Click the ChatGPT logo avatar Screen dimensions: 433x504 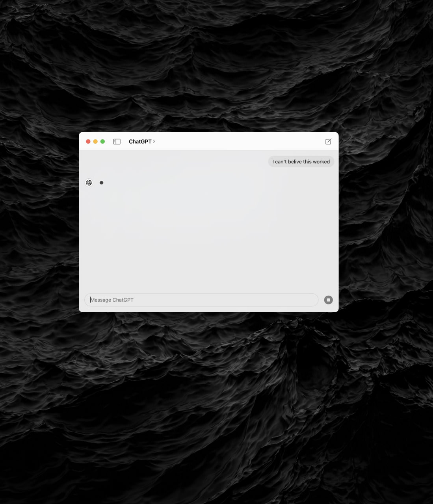point(89,183)
